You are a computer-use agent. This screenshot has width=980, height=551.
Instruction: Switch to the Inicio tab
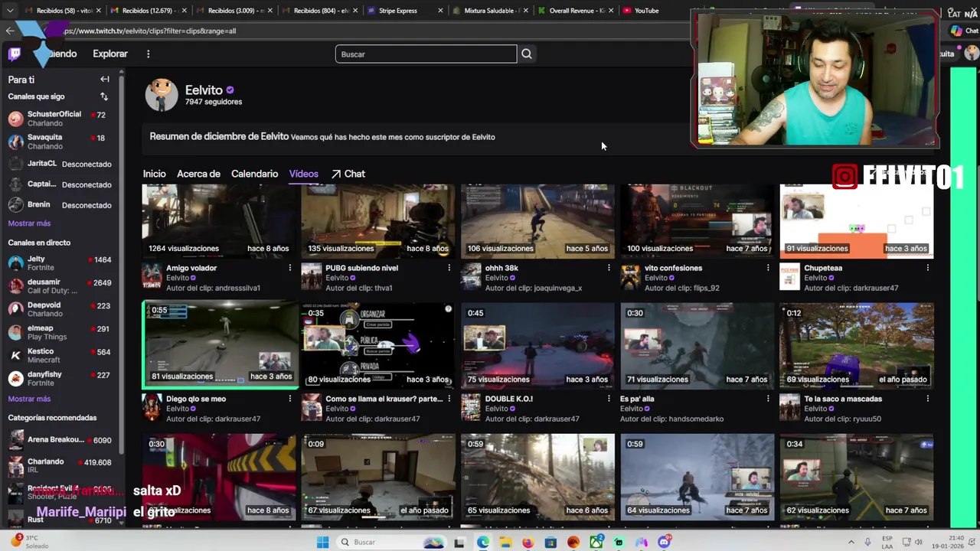[x=154, y=174]
